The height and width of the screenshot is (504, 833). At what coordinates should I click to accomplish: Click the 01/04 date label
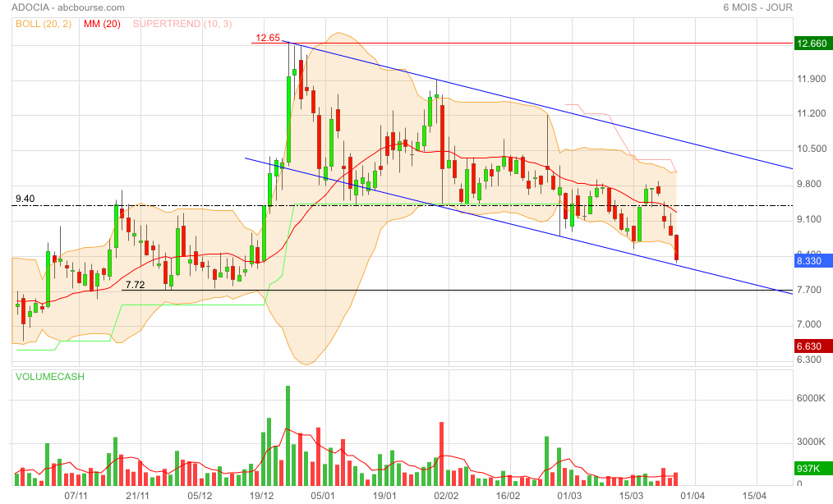pos(693,496)
